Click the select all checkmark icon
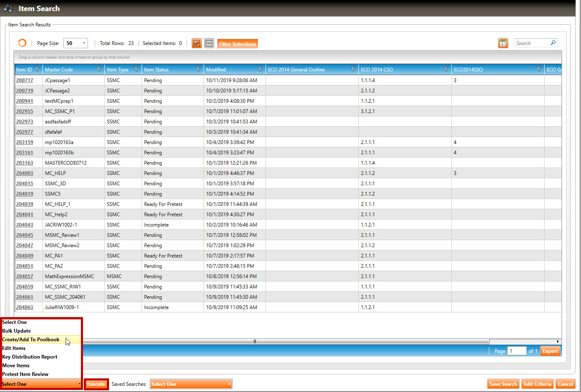Screen dimensions: 581x392 pos(197,43)
